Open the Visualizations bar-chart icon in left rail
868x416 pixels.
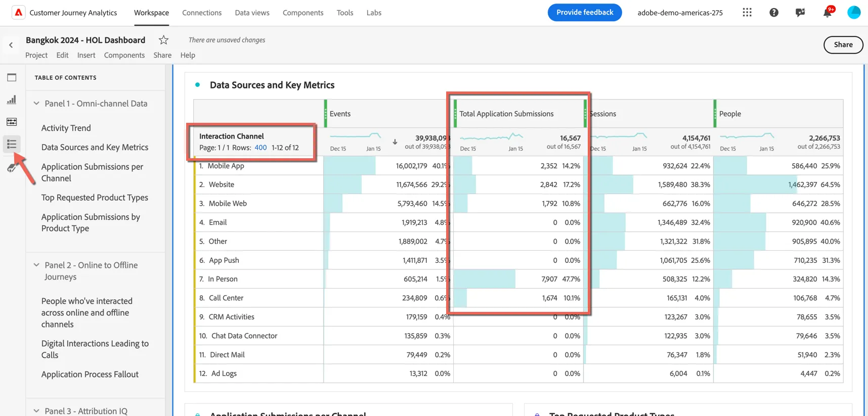pyautogui.click(x=12, y=100)
